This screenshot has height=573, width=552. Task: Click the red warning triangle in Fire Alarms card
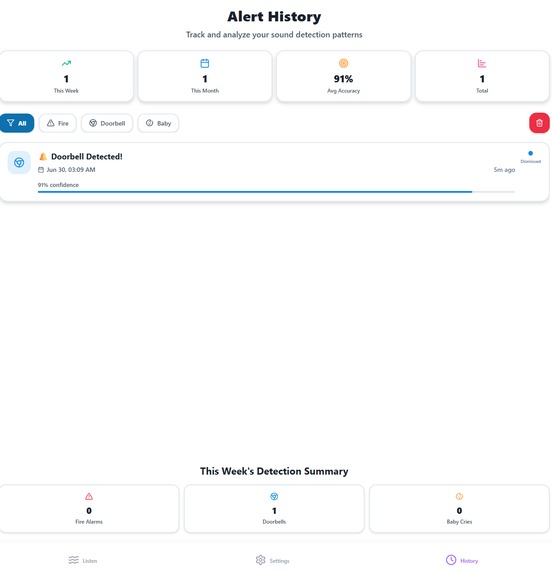click(89, 496)
